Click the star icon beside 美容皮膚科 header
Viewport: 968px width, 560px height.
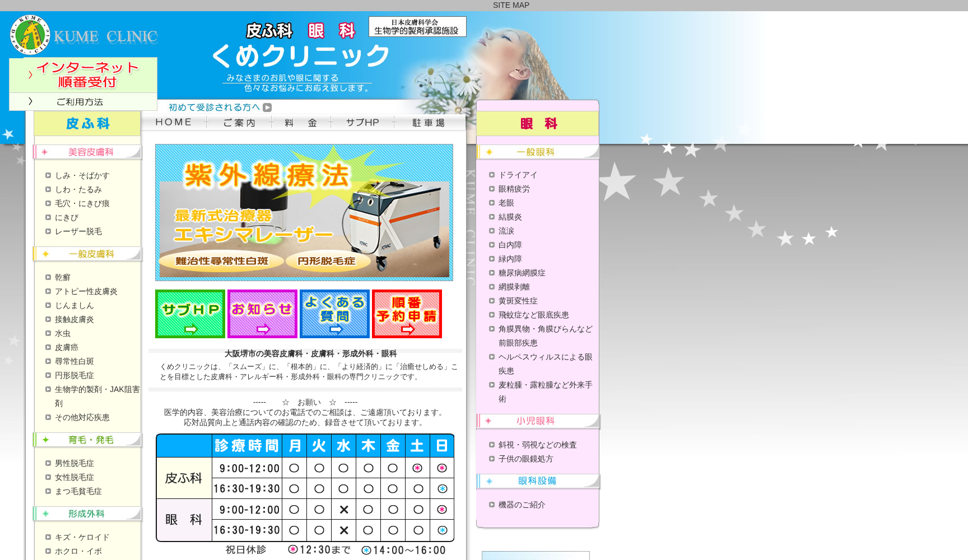click(44, 151)
